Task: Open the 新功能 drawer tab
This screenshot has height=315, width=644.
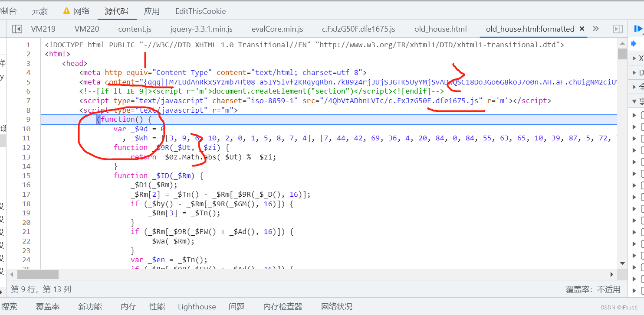Action: pyautogui.click(x=90, y=307)
